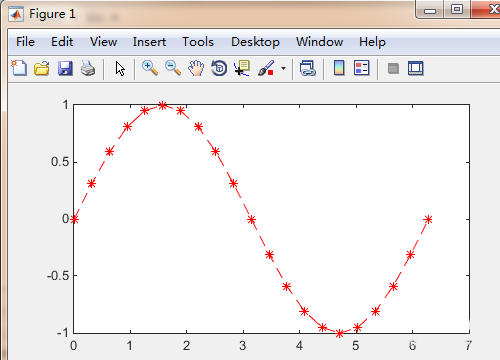Open the Edit menu
The height and width of the screenshot is (360, 500).
[x=62, y=42]
